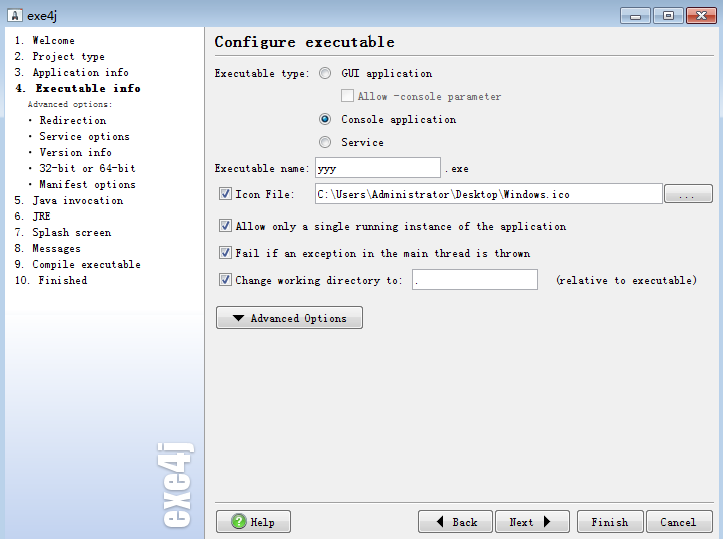Toggle the Icon File checkbox
Image resolution: width=723 pixels, height=539 pixels.
click(225, 194)
